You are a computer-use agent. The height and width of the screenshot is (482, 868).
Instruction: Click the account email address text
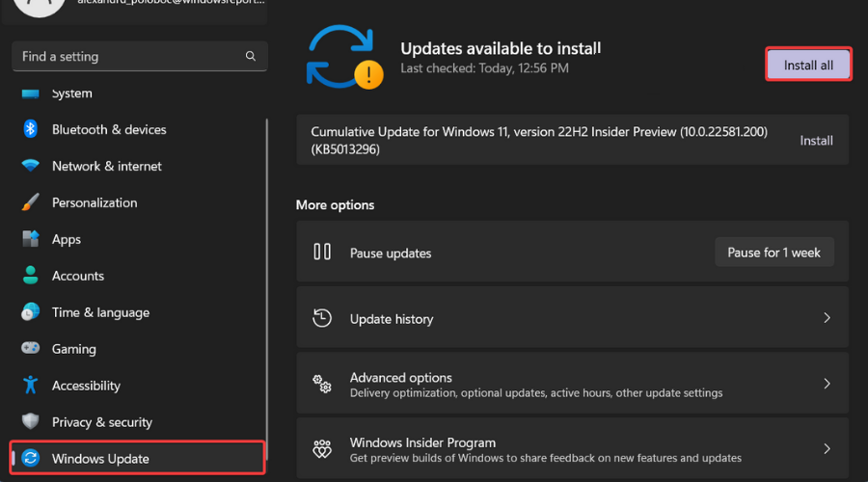click(171, 2)
